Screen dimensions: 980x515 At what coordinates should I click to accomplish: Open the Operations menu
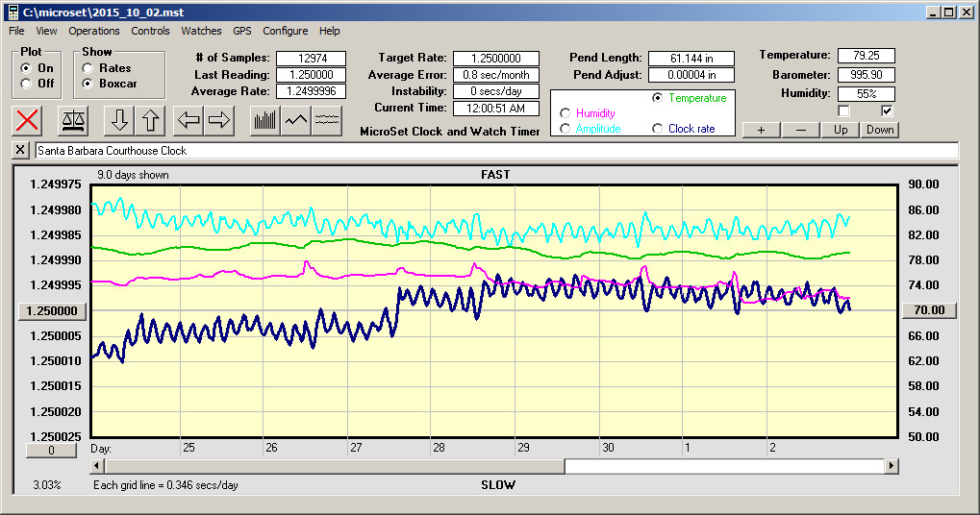point(93,31)
